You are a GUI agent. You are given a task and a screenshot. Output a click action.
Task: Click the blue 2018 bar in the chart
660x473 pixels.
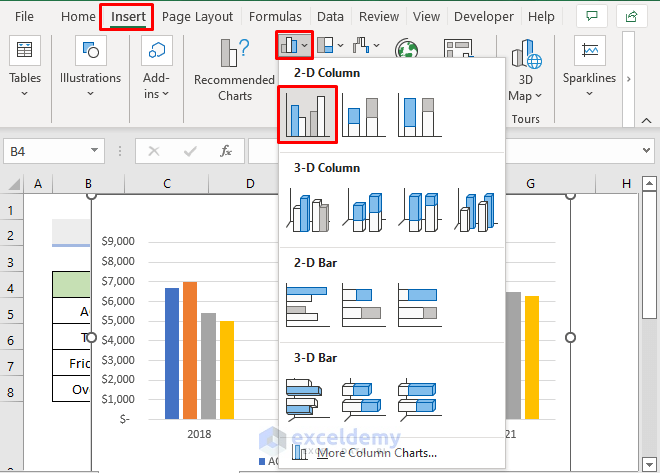(x=172, y=353)
